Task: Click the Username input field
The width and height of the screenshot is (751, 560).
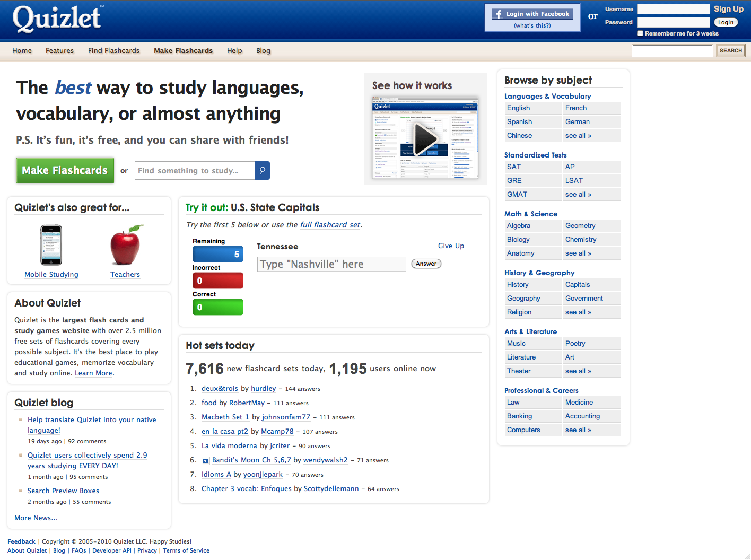Action: (673, 9)
